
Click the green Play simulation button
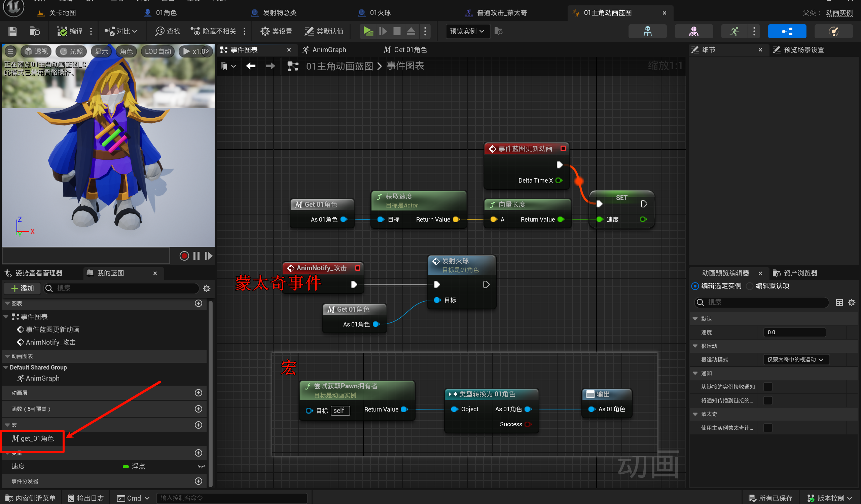coord(368,31)
